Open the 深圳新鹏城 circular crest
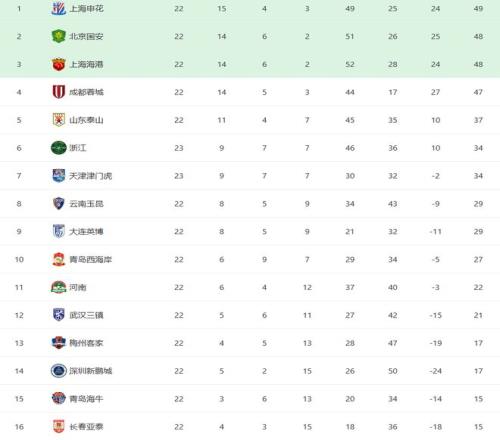This screenshot has height=440, width=500. tap(59, 371)
